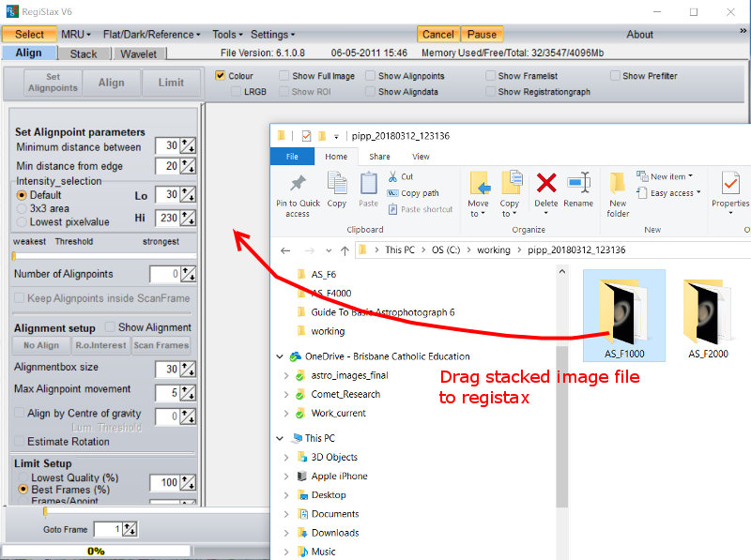Click the Copy icon in Explorer ribbon
The width and height of the screenshot is (751, 560).
337,183
